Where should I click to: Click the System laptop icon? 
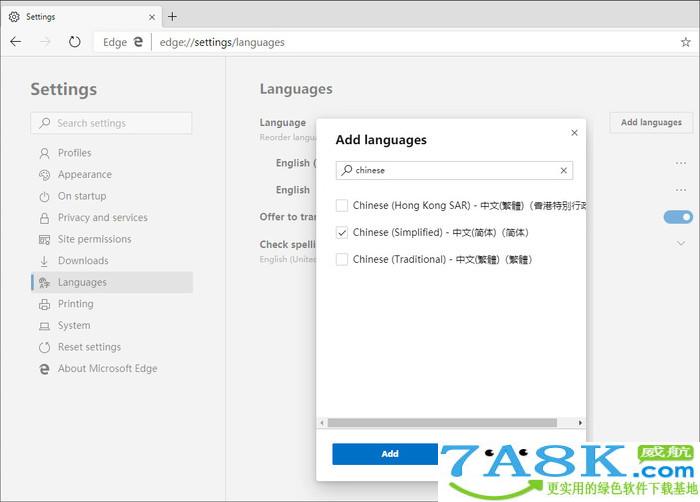[44, 326]
